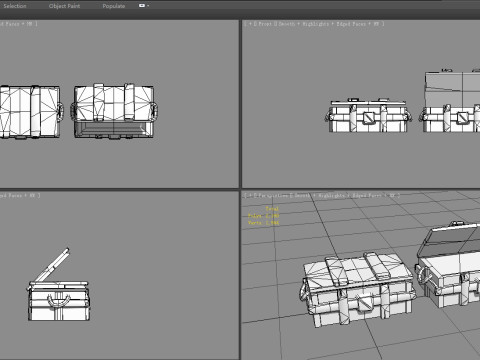Click the Polys count statistic in Perspective viewport
Screen dimensions: 480x360
[x=263, y=216]
